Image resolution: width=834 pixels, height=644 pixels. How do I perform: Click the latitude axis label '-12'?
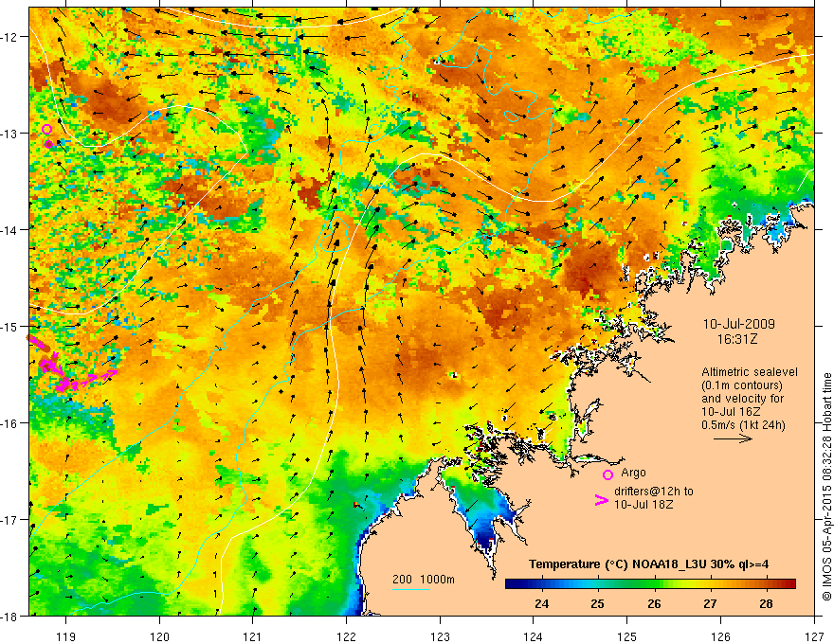[x=10, y=37]
